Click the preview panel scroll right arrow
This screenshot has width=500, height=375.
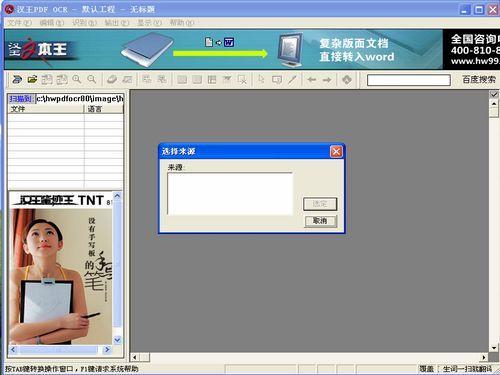click(x=107, y=350)
